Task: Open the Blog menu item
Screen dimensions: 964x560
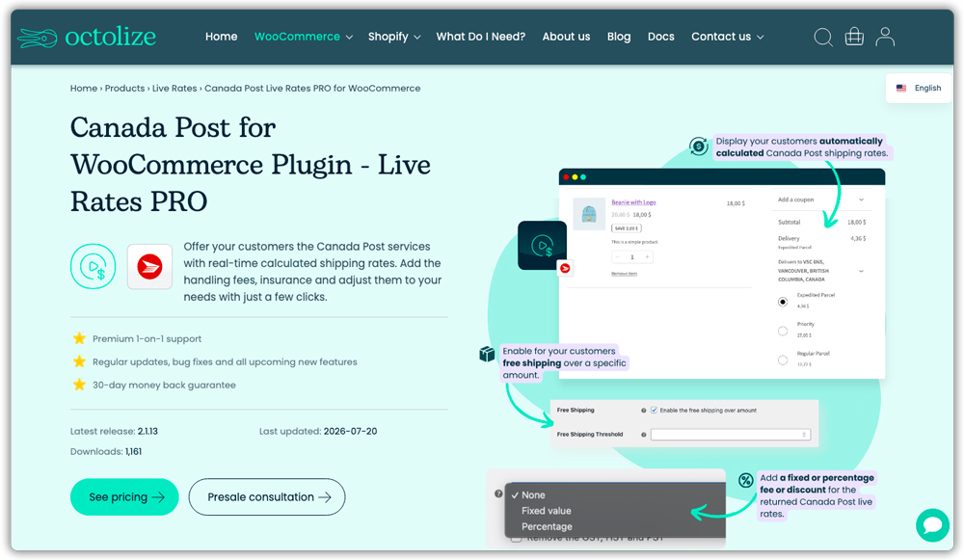Action: click(619, 37)
